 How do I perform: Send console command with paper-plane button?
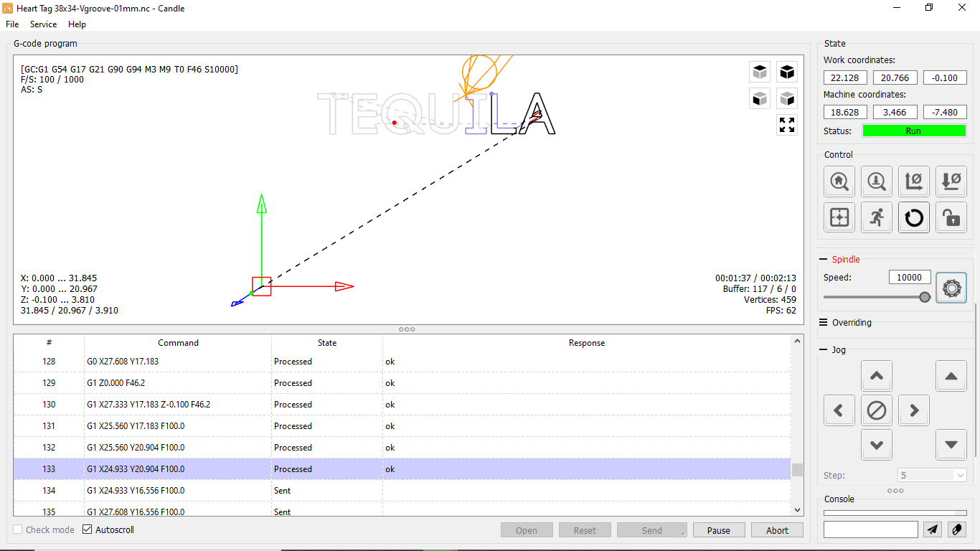pos(932,529)
